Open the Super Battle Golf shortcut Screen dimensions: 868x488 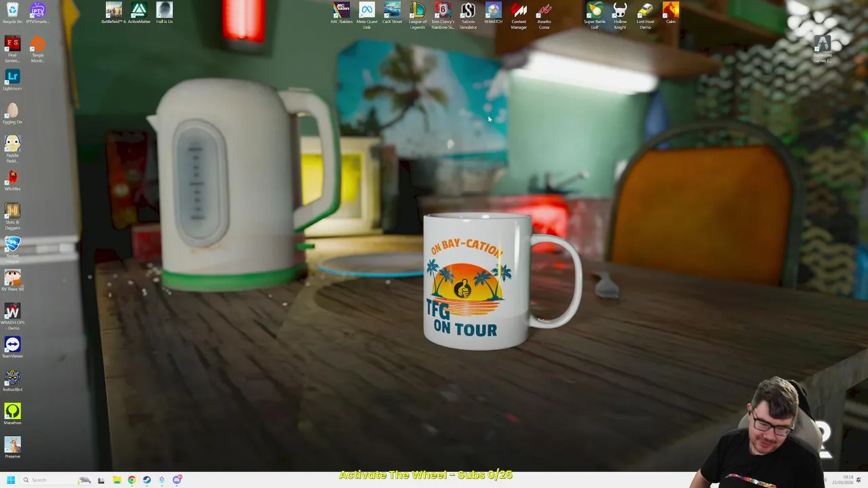pos(595,16)
